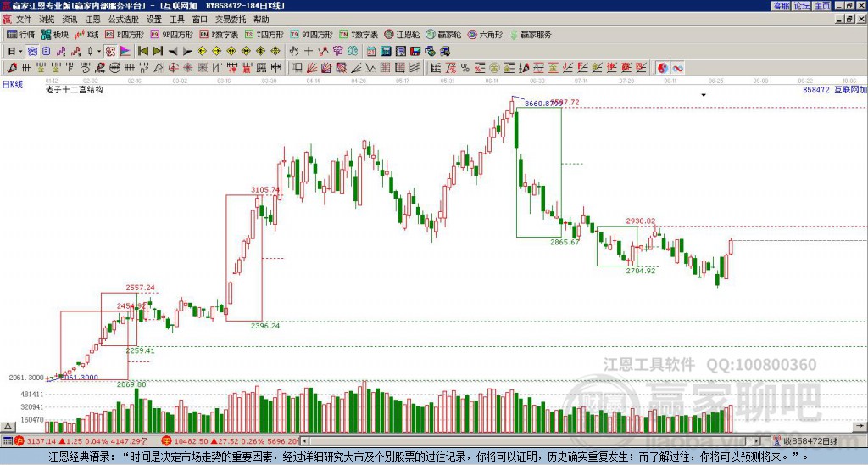868x465 pixels.
Task: Select the Gann fan lines icon
Action: 312,68
